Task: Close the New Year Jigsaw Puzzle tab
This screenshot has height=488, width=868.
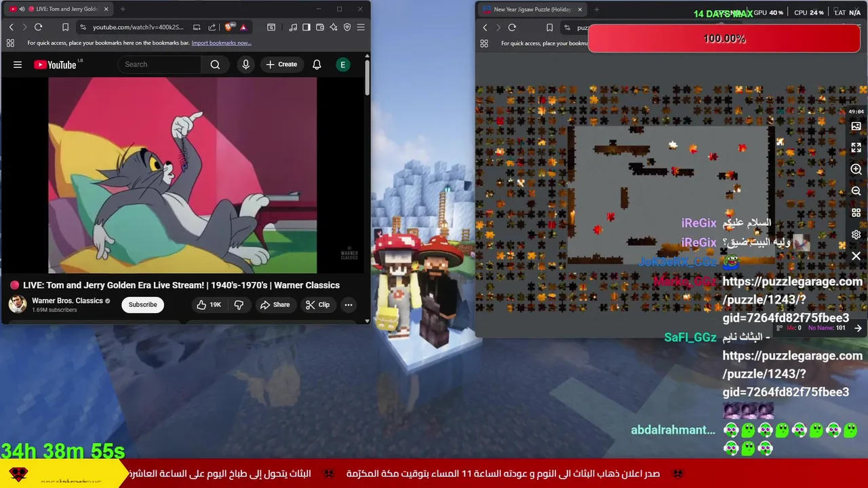Action: coord(580,9)
